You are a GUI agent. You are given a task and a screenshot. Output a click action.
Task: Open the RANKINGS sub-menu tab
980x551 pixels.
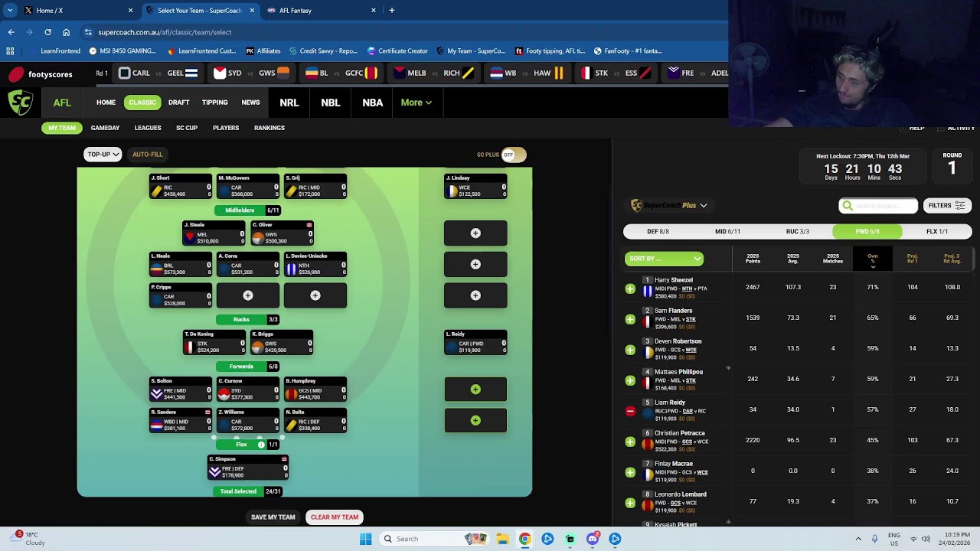269,128
